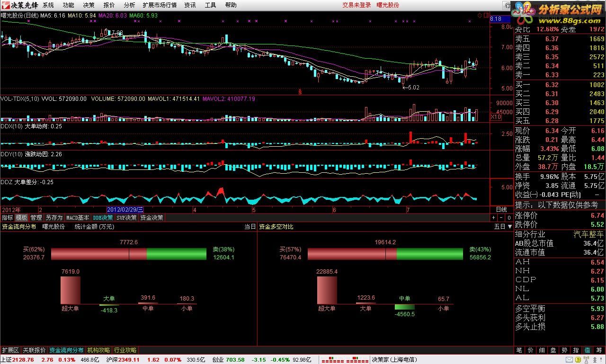Click the 超大单 22885.4 red bar

(327, 290)
